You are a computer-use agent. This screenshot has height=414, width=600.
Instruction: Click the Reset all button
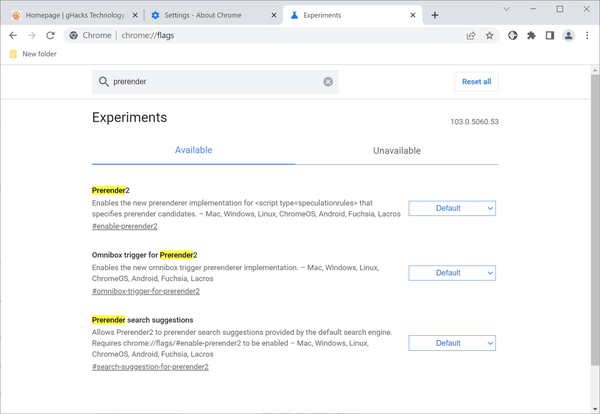pyautogui.click(x=476, y=81)
